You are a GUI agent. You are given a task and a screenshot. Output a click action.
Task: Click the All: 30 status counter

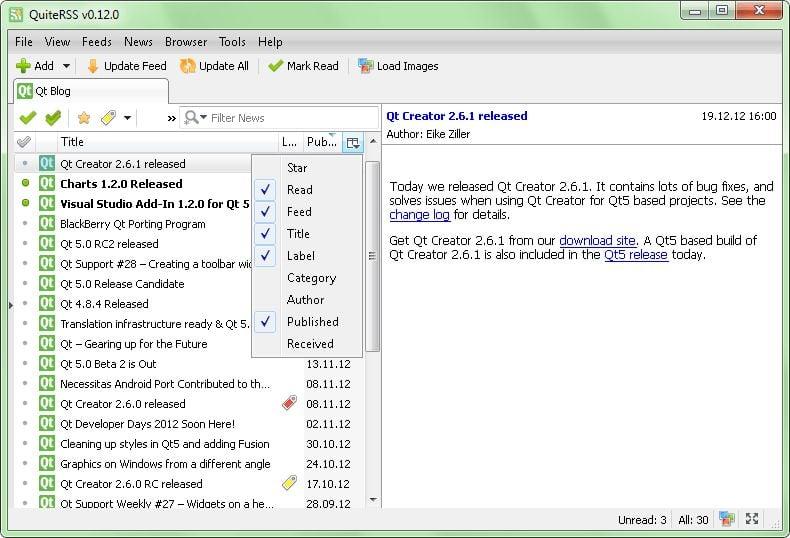pyautogui.click(x=693, y=520)
